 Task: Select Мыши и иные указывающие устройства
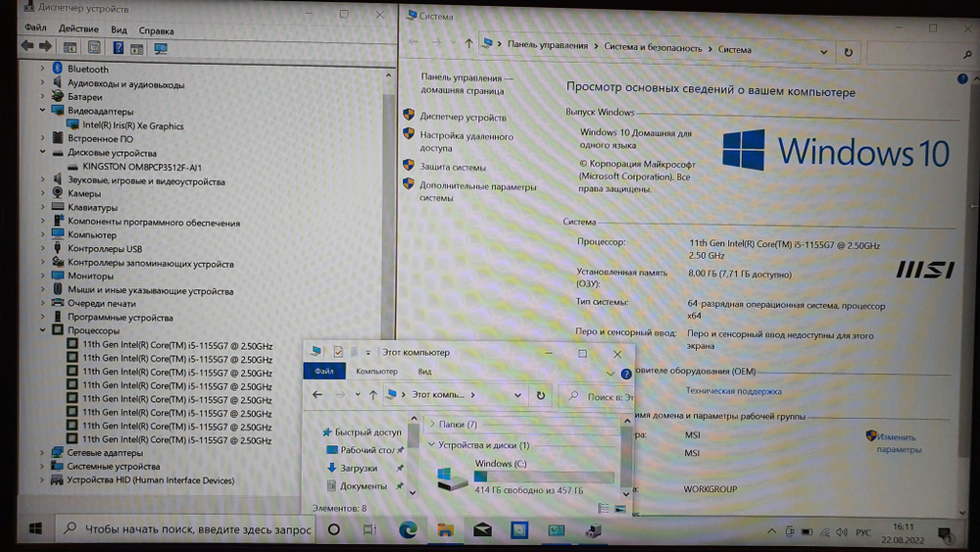pyautogui.click(x=150, y=290)
